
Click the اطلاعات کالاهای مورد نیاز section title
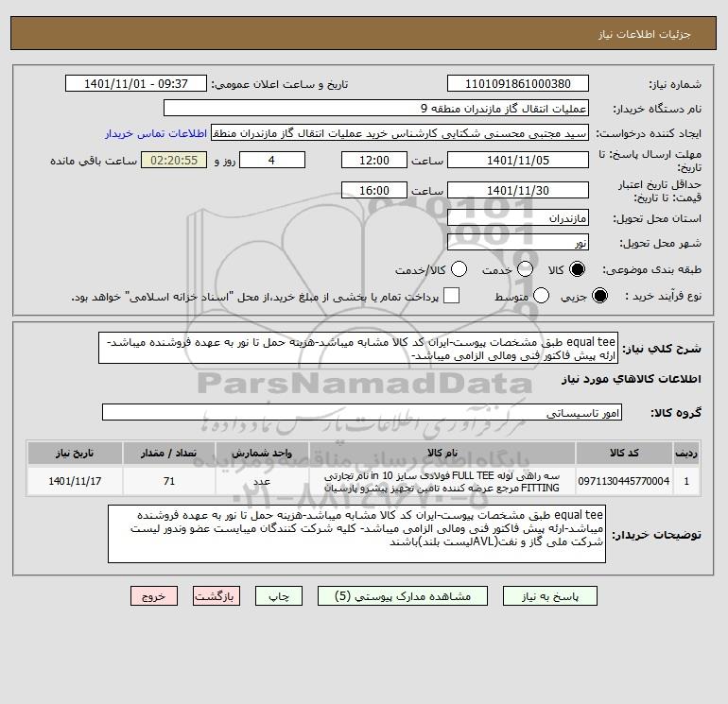coord(632,379)
